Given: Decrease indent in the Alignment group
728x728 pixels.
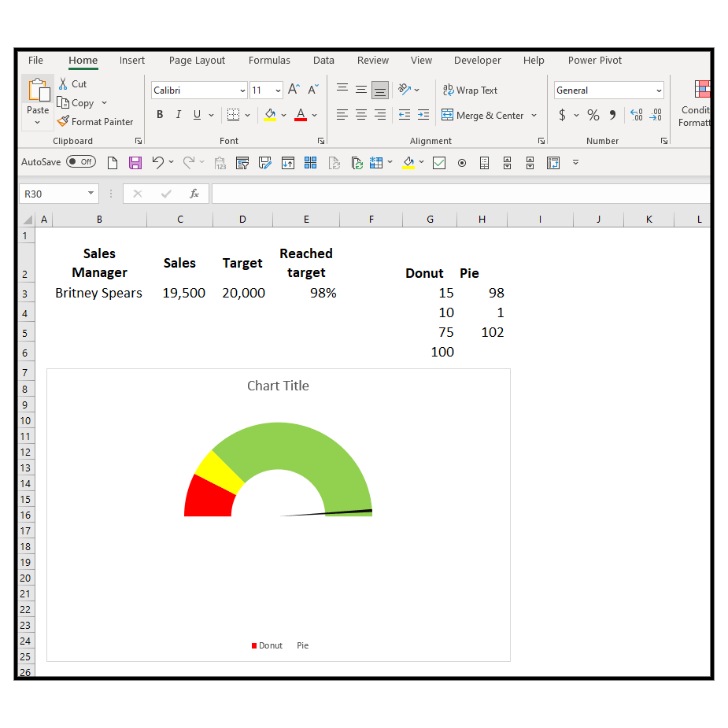Looking at the screenshot, I should point(405,115).
